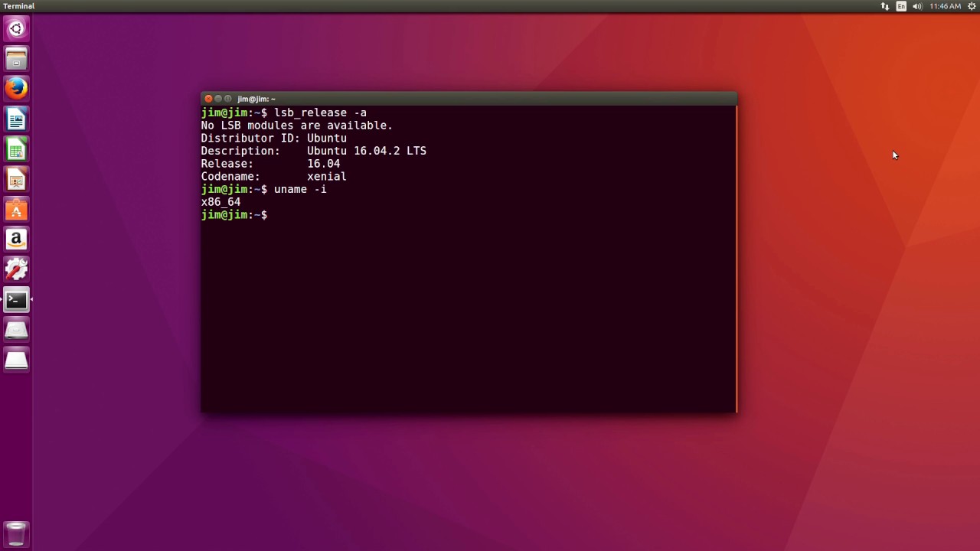Open LibreOffice Impress presentation launcher icon
Image resolution: width=980 pixels, height=551 pixels.
(x=16, y=179)
